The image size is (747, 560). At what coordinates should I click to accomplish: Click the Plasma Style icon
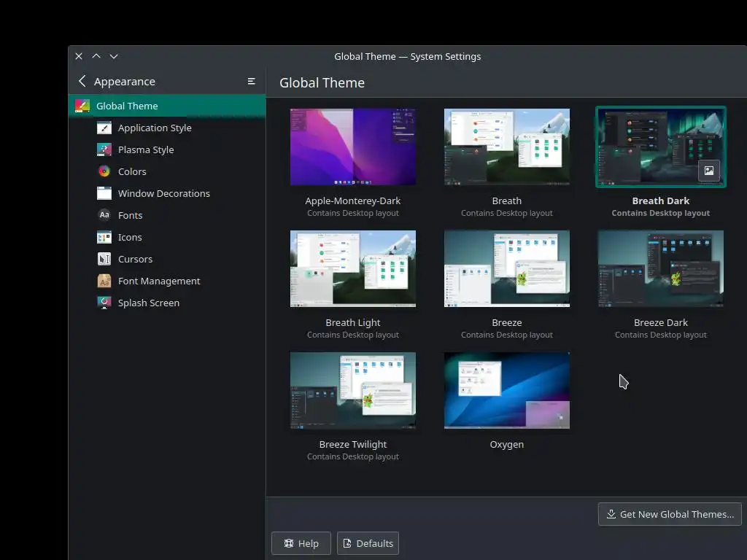[x=104, y=149]
